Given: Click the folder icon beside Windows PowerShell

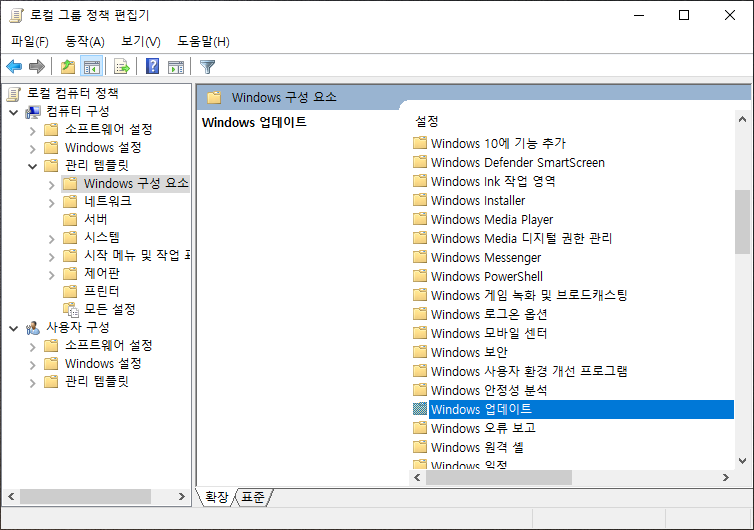Looking at the screenshot, I should coord(420,276).
